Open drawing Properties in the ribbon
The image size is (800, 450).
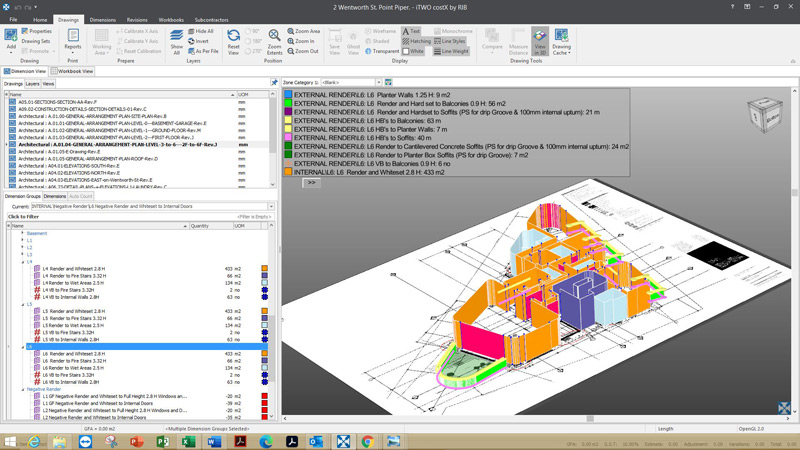pos(36,31)
